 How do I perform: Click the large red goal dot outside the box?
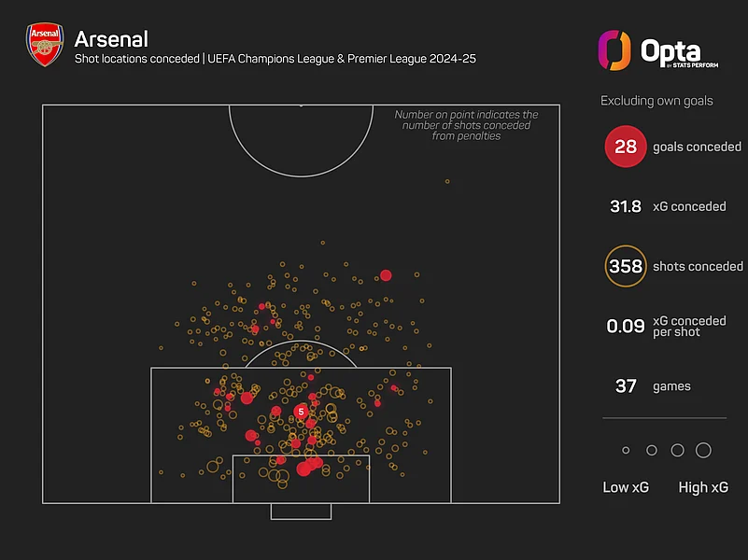point(386,275)
